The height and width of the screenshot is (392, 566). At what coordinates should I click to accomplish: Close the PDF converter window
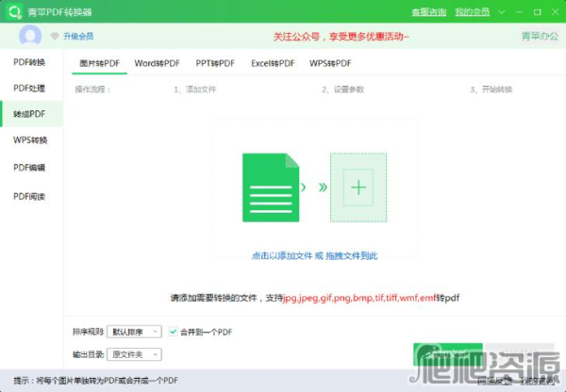[556, 12]
